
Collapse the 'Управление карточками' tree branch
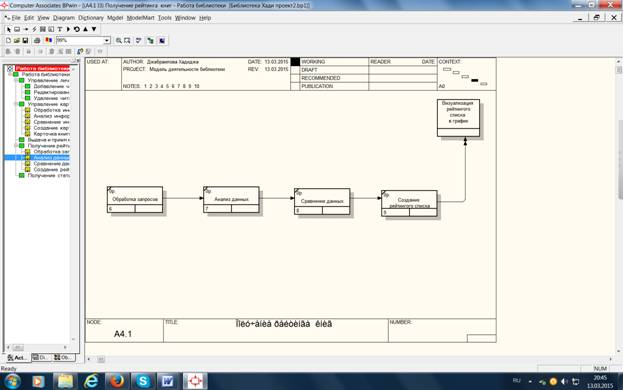tap(16, 104)
